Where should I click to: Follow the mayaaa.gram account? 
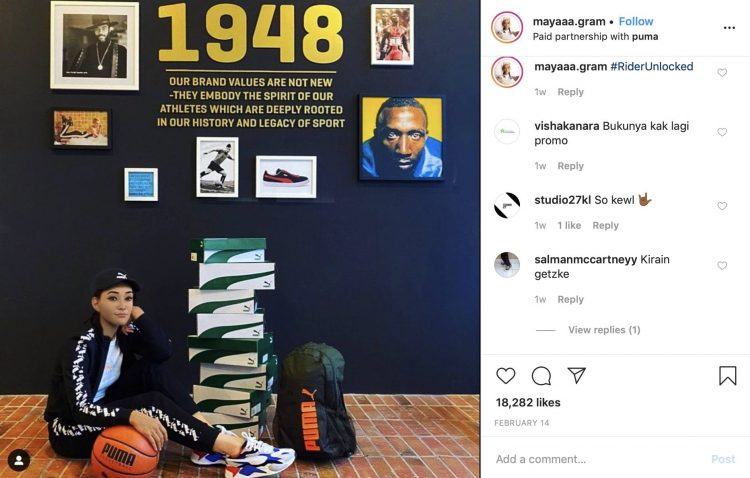(x=636, y=22)
